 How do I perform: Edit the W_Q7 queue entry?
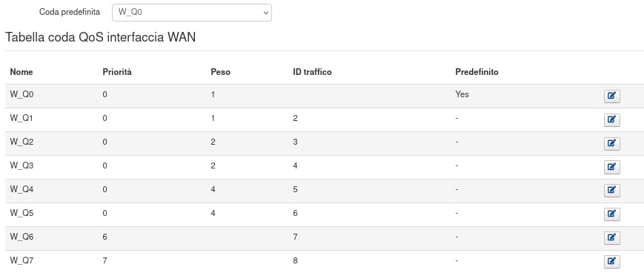tap(611, 262)
